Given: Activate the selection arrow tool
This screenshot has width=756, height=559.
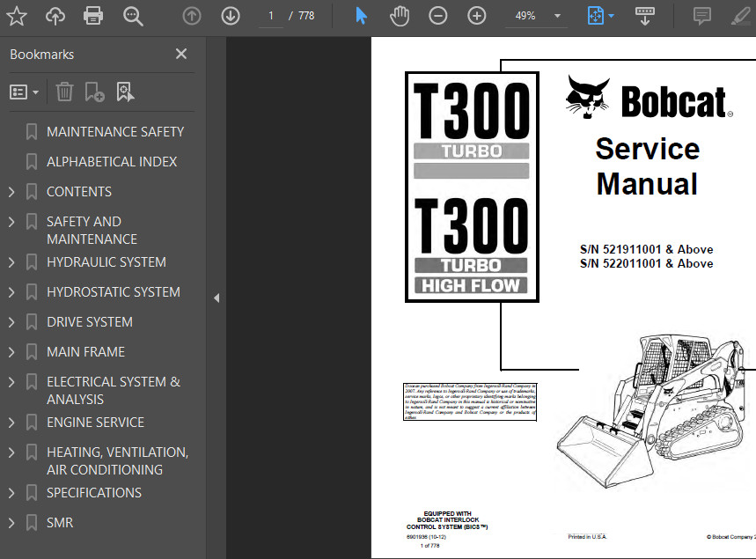Looking at the screenshot, I should pyautogui.click(x=361, y=16).
